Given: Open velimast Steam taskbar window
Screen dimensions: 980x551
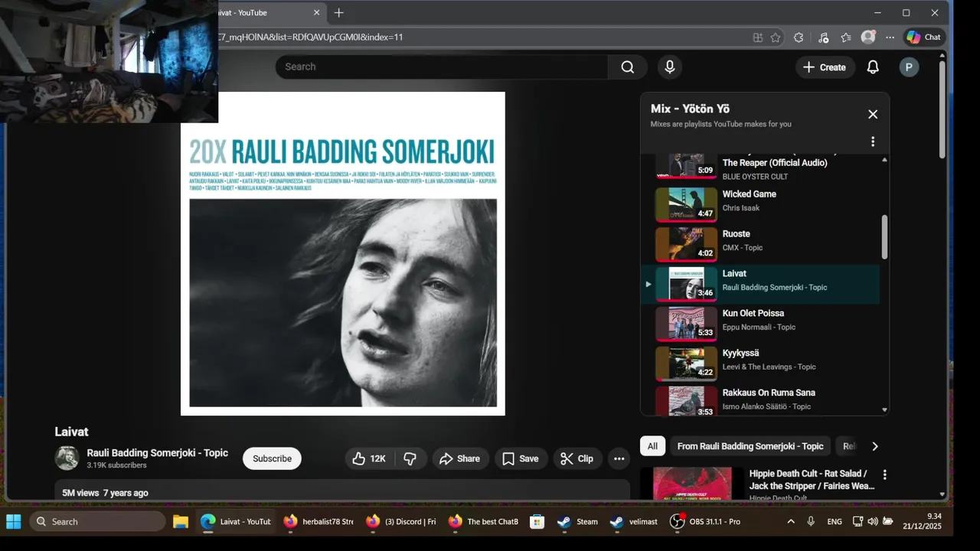Looking at the screenshot, I should tap(634, 521).
